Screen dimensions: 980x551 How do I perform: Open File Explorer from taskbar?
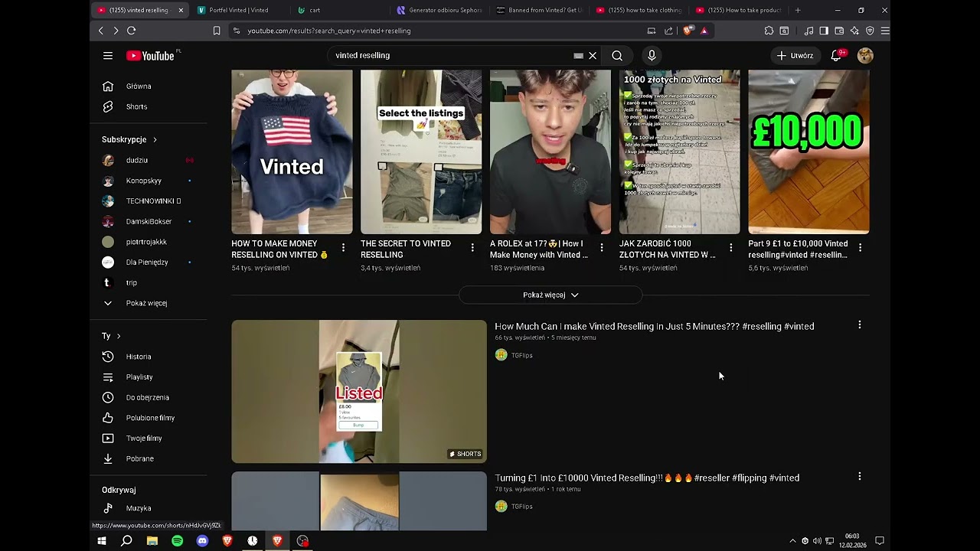pos(152,540)
